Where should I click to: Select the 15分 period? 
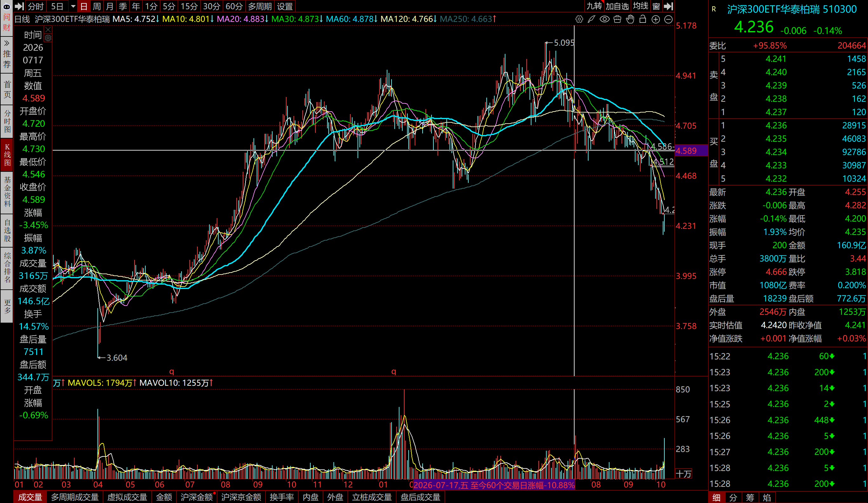pyautogui.click(x=189, y=6)
